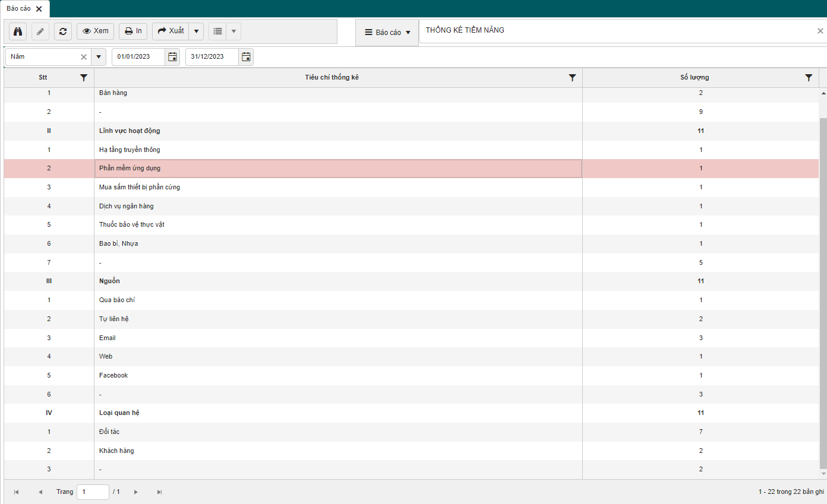The height and width of the screenshot is (504, 827).
Task: Filter the Tiêu chí thống kê column
Action: coord(572,78)
